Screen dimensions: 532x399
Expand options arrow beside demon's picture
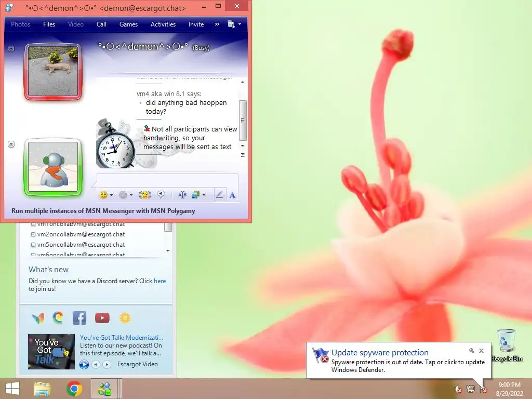pos(11,48)
